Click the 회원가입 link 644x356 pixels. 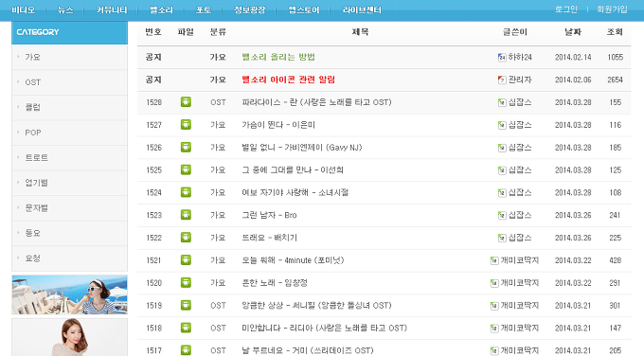612,9
